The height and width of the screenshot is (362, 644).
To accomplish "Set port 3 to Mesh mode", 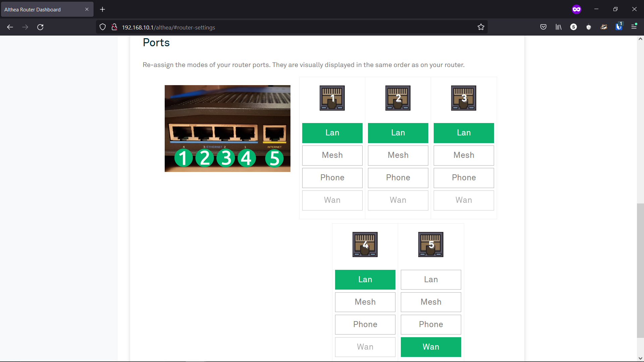I will 464,156.
